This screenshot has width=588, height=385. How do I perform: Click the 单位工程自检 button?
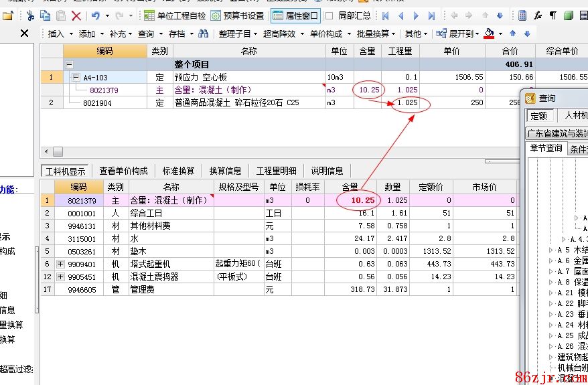[x=175, y=15]
